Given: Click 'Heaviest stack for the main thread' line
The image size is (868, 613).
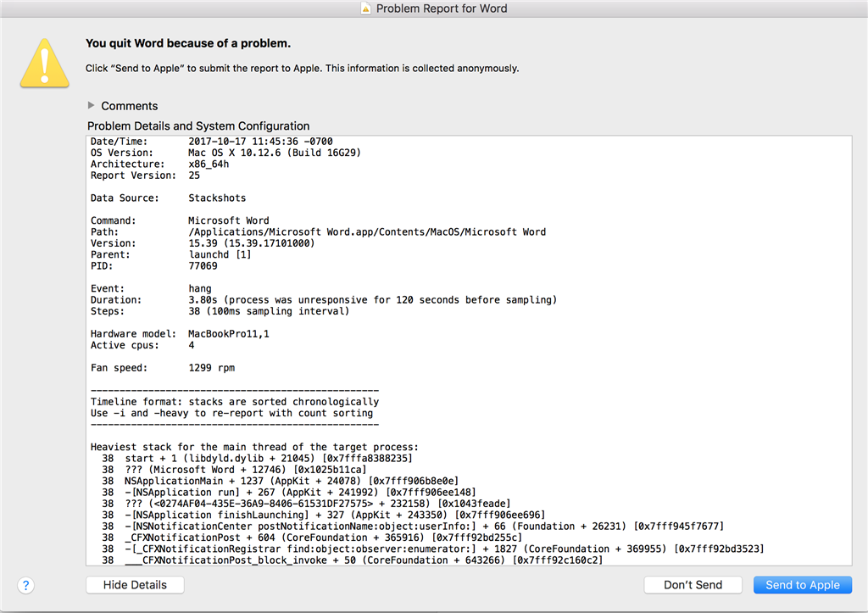Looking at the screenshot, I should tap(254, 447).
